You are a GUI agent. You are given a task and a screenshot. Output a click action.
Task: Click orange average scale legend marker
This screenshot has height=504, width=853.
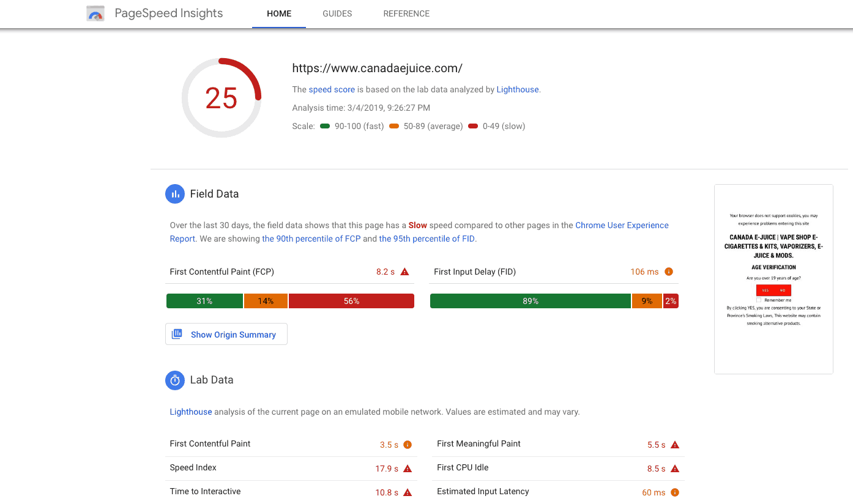393,126
